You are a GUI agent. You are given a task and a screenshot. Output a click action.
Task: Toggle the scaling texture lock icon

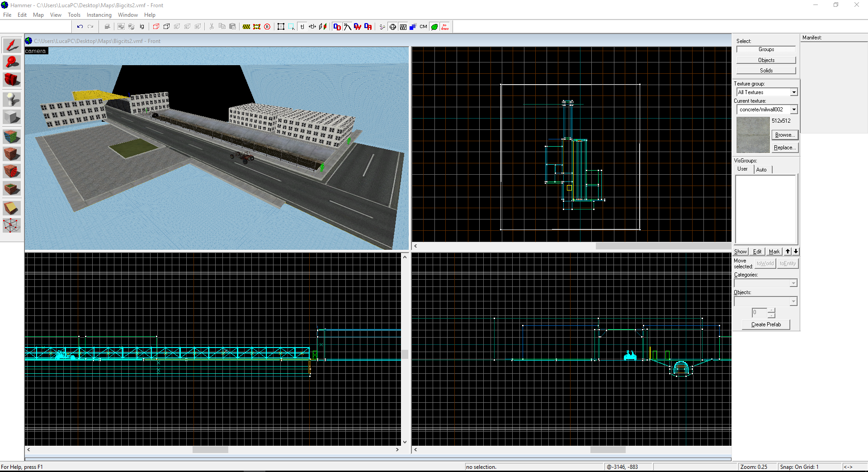(x=312, y=27)
